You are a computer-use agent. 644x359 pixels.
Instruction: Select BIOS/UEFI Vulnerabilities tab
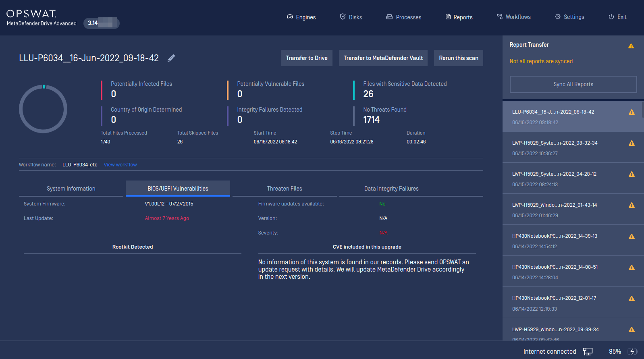coord(178,189)
